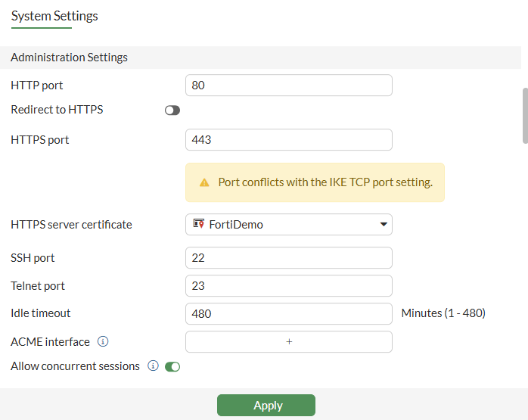Click the vertical scrollbar thumb

(x=525, y=115)
